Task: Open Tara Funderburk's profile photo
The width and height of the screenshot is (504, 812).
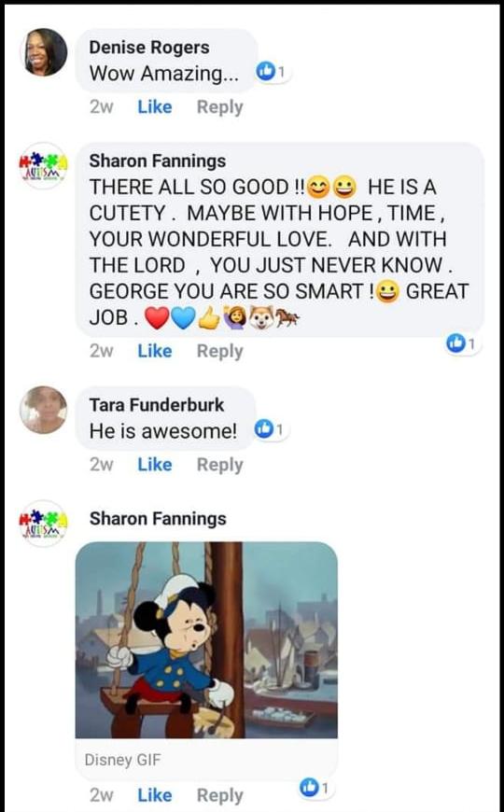Action: pos(44,410)
